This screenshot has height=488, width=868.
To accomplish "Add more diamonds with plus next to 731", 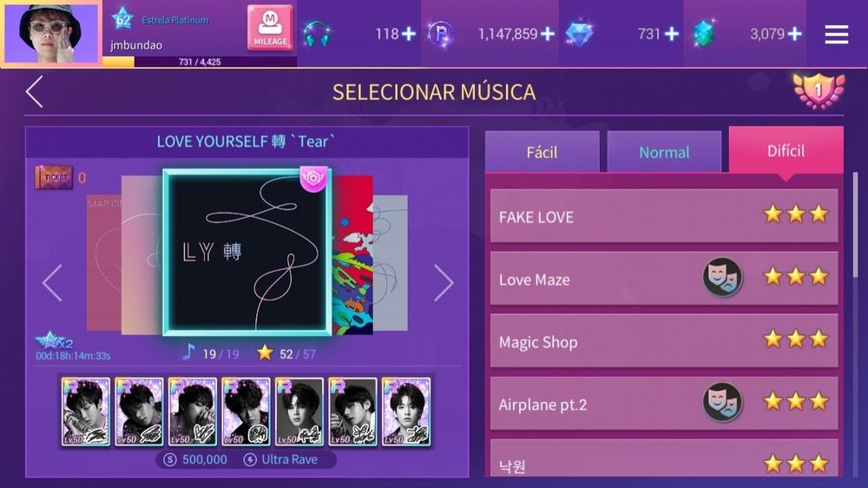I will click(672, 35).
